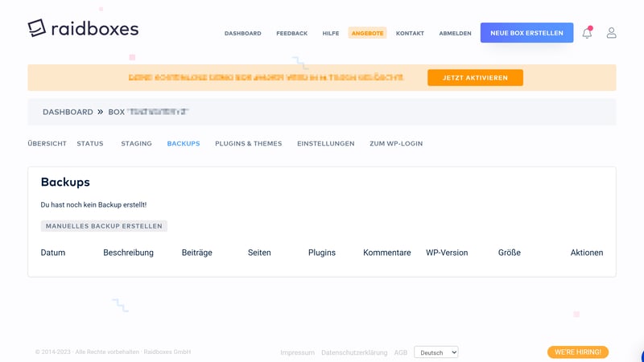Log out via Abmelden
Image resolution: width=644 pixels, height=362 pixels.
[455, 34]
